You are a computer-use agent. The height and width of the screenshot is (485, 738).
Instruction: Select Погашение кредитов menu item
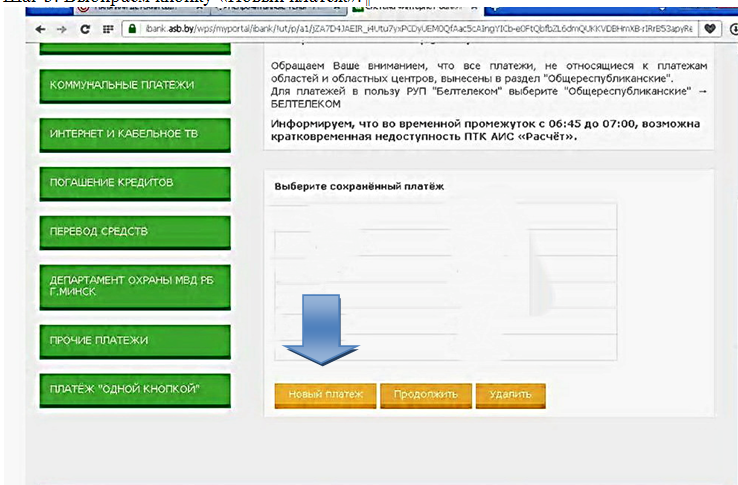(134, 183)
